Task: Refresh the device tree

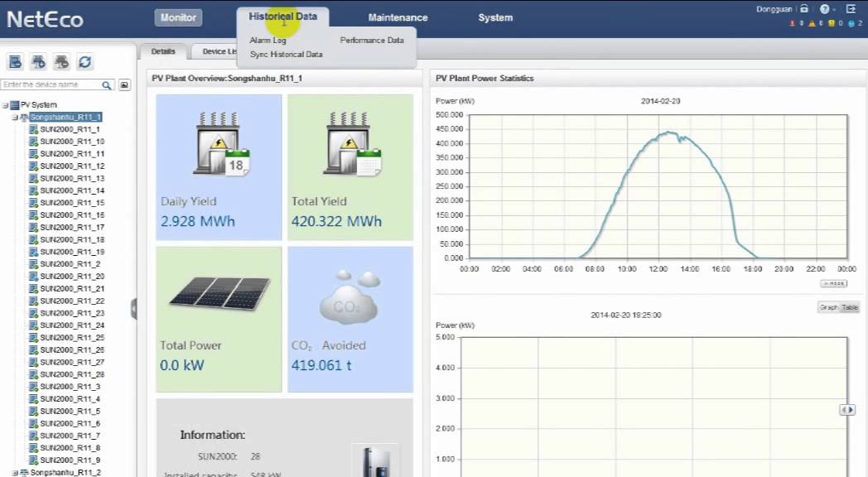Action: [84, 61]
